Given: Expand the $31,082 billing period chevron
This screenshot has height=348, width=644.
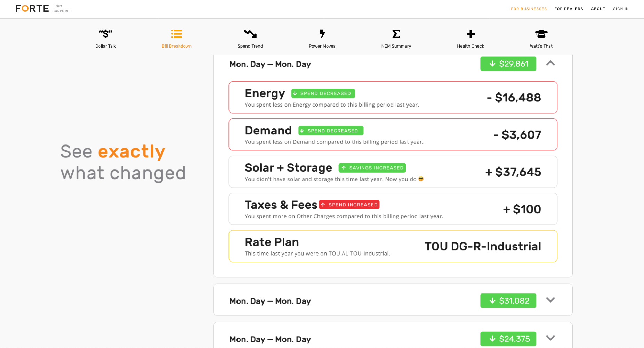Looking at the screenshot, I should click(550, 300).
